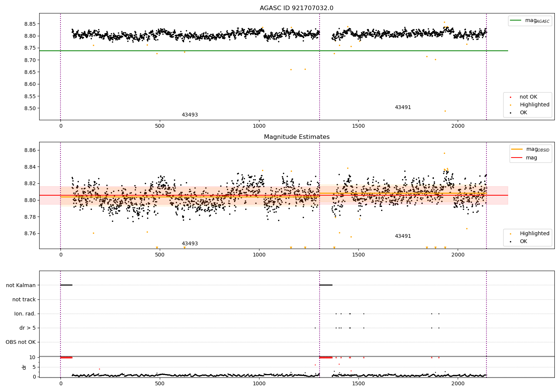Click the 8.50 tick on top plot y-axis
Image resolution: width=560 pixels, height=392 pixels.
(x=30, y=108)
